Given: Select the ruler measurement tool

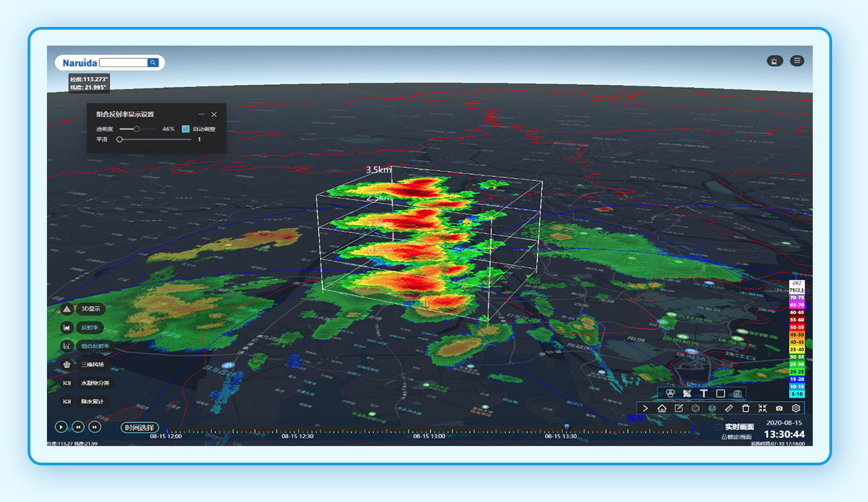Looking at the screenshot, I should point(729,409).
